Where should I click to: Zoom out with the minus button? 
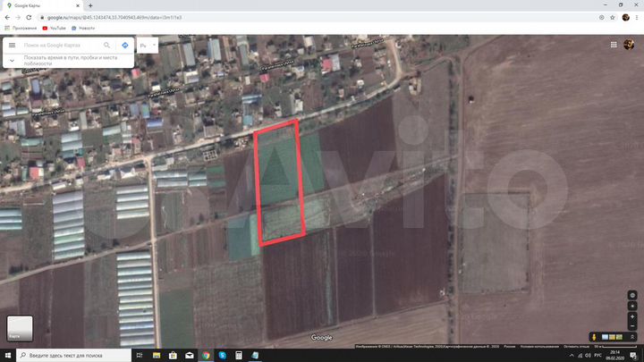pos(632,326)
